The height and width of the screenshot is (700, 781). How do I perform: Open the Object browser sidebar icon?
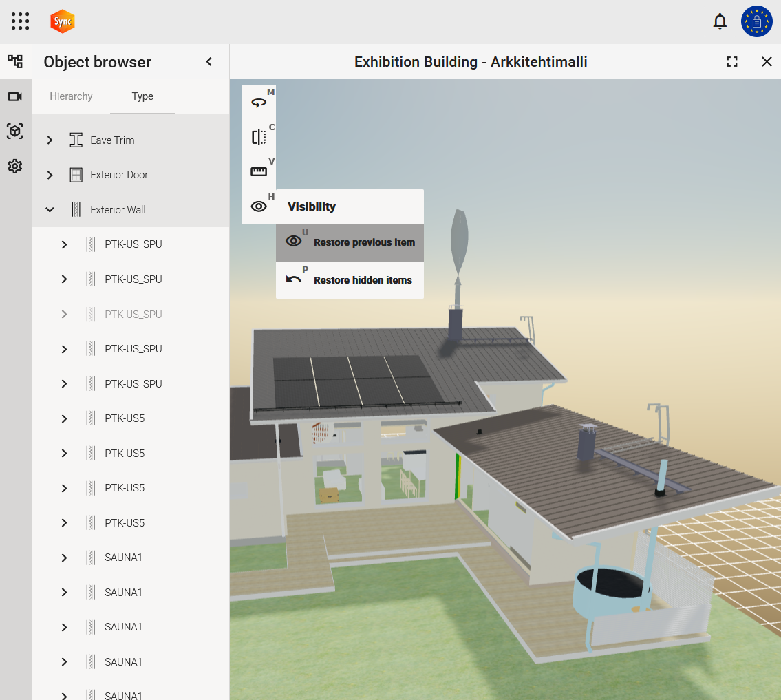(x=15, y=62)
